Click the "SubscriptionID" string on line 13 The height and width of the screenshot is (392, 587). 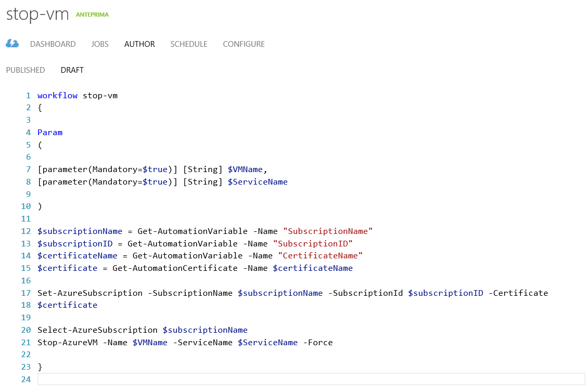tap(313, 243)
